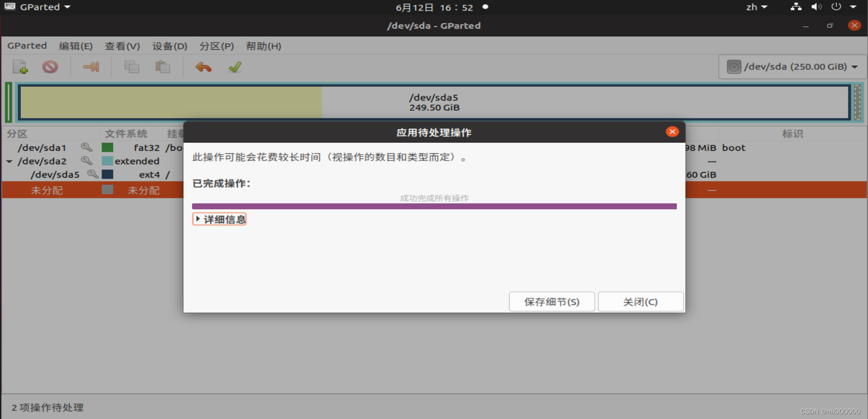Click the purple completed progress bar
868x419 pixels.
tap(434, 206)
